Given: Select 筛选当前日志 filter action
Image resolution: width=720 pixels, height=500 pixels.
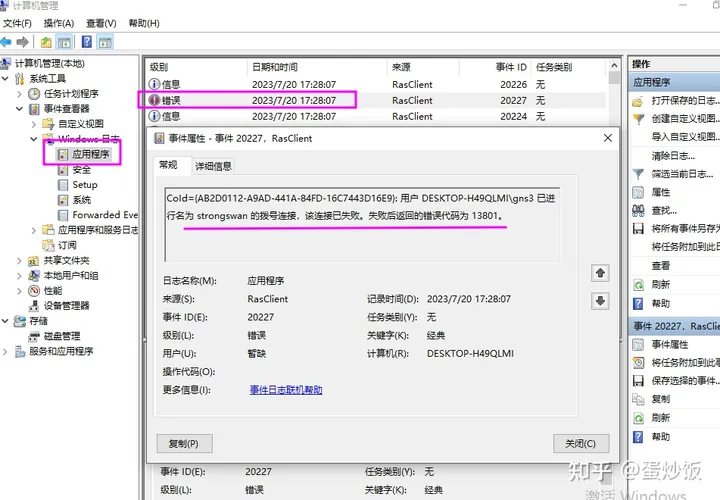Looking at the screenshot, I should click(682, 174).
